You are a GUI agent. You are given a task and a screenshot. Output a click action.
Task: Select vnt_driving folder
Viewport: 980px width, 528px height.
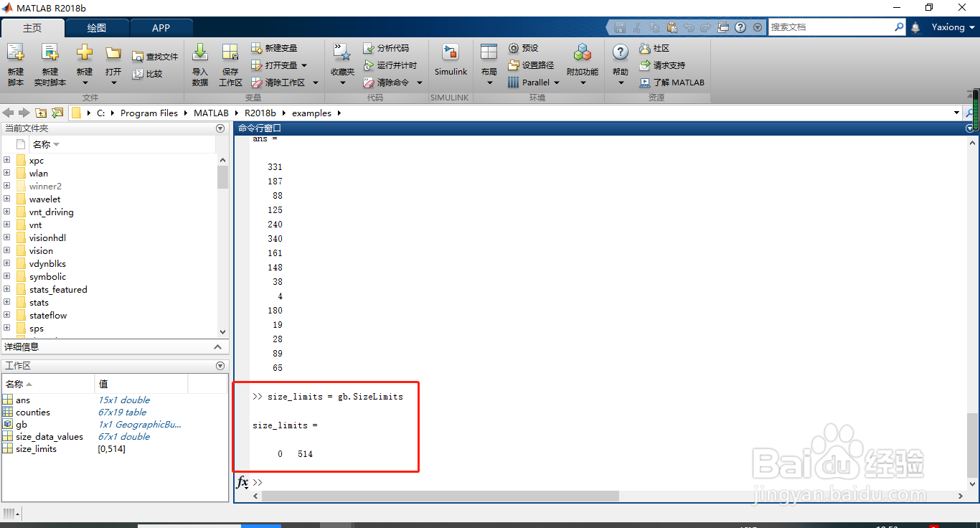51,212
